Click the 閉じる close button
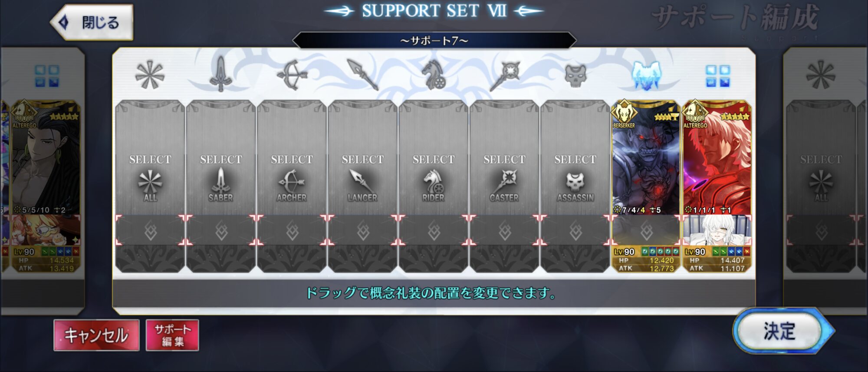The height and width of the screenshot is (372, 868). [x=92, y=22]
